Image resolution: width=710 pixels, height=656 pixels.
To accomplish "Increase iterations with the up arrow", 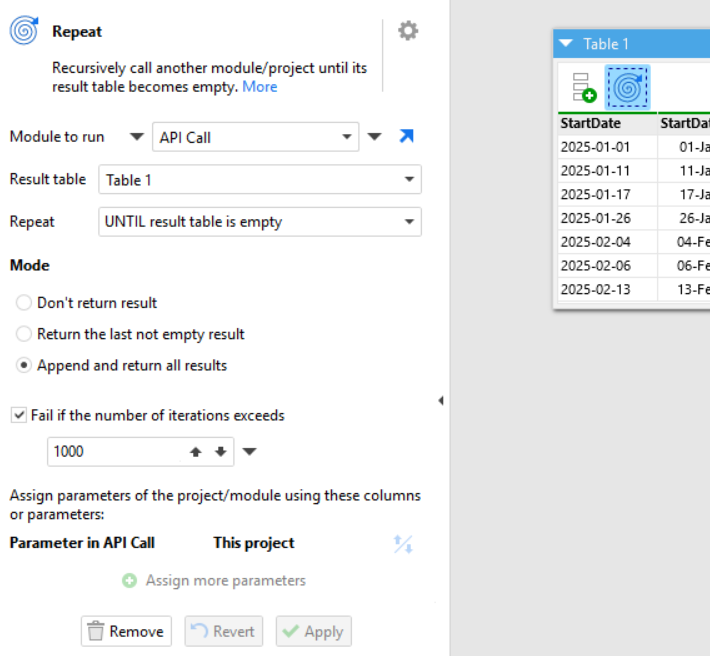I will tap(196, 452).
